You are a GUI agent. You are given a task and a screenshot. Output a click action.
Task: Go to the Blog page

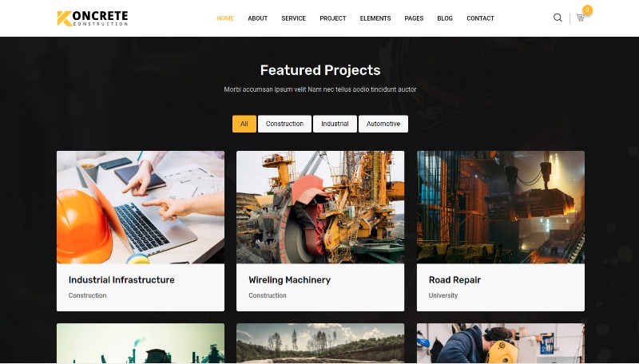445,18
